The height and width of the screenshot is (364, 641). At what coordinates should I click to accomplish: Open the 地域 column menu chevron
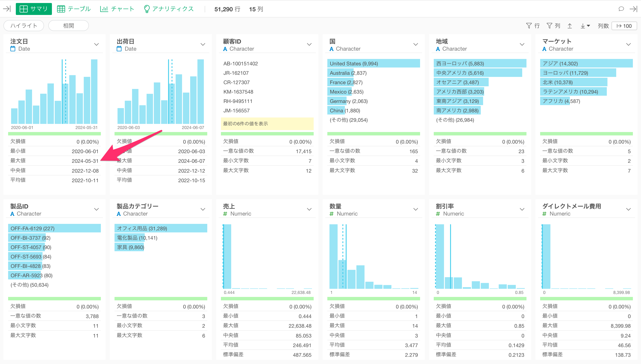[x=522, y=44]
